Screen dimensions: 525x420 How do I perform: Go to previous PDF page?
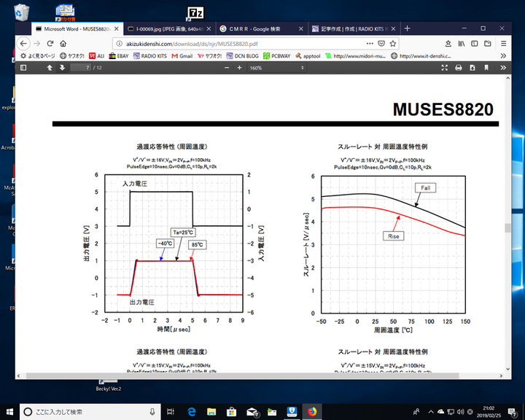click(x=50, y=68)
